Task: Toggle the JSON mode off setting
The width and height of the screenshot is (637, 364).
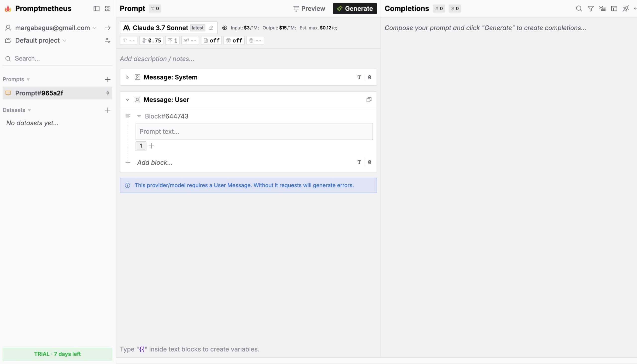Action: [211, 40]
